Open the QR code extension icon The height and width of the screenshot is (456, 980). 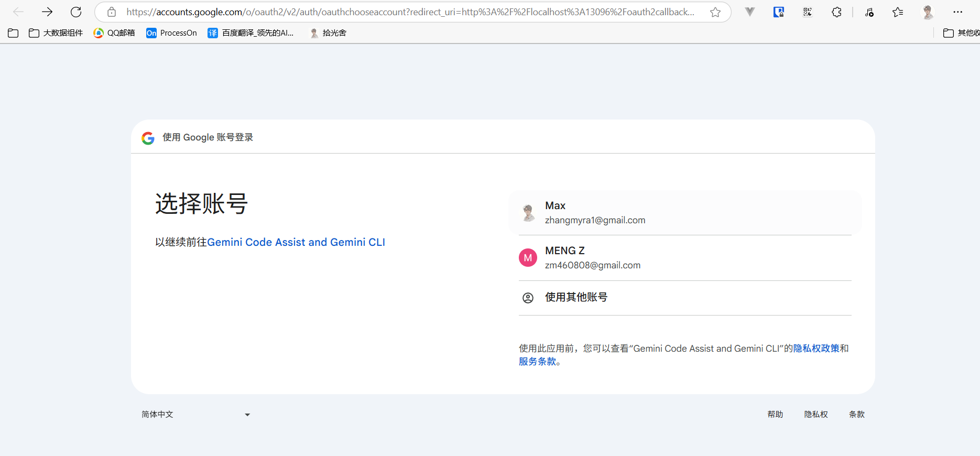pyautogui.click(x=808, y=12)
